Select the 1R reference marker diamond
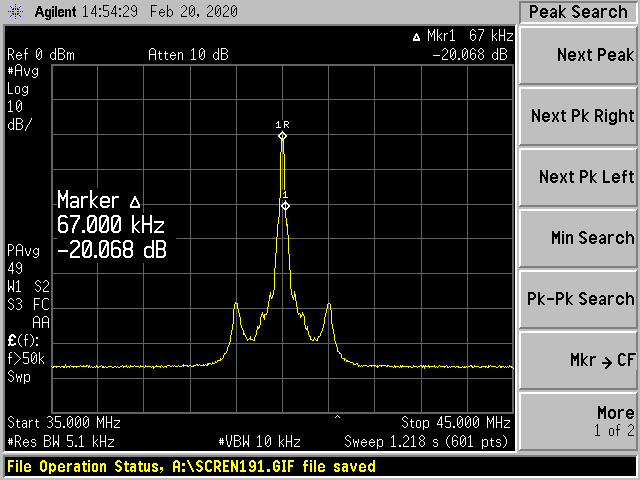 click(282, 135)
